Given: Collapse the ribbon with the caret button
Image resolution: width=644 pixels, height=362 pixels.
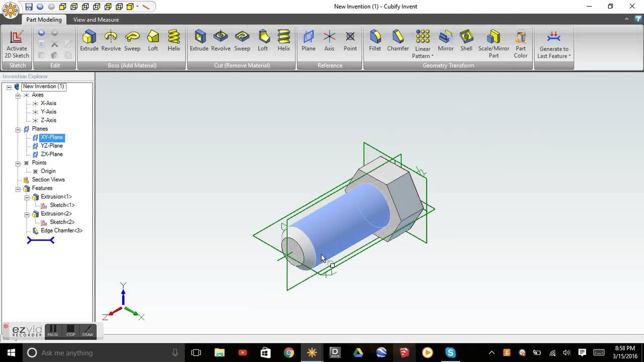Looking at the screenshot, I should [627, 19].
